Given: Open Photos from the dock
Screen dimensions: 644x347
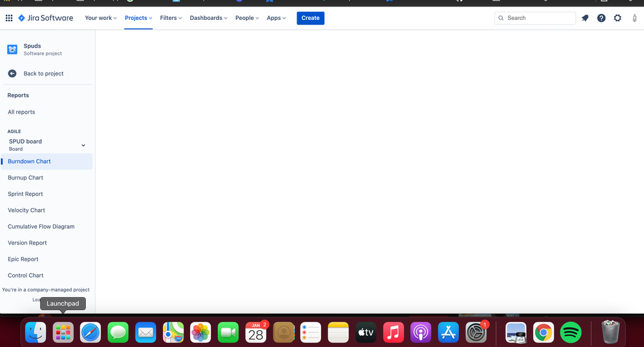Looking at the screenshot, I should pos(200,332).
